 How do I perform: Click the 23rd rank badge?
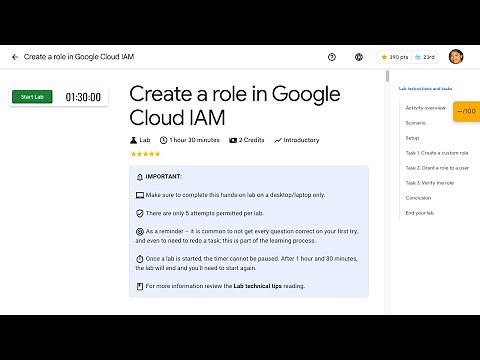(425, 57)
